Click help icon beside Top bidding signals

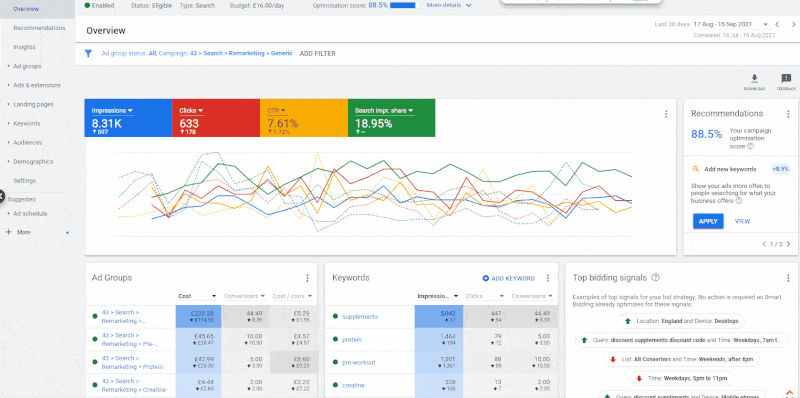[656, 278]
